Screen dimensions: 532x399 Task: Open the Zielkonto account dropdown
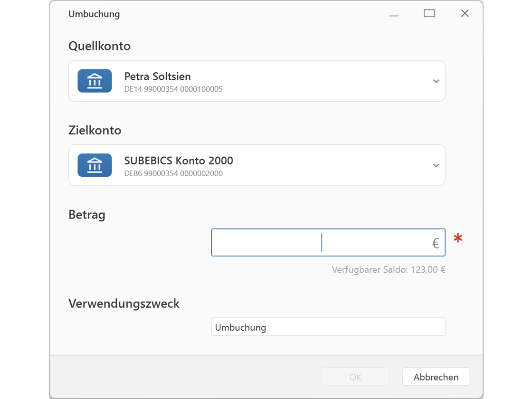pos(436,165)
